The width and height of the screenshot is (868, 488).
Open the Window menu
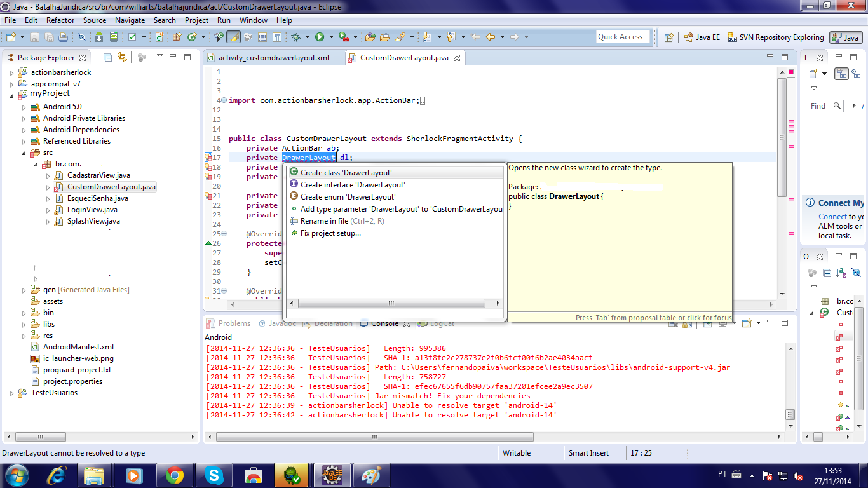pyautogui.click(x=254, y=20)
